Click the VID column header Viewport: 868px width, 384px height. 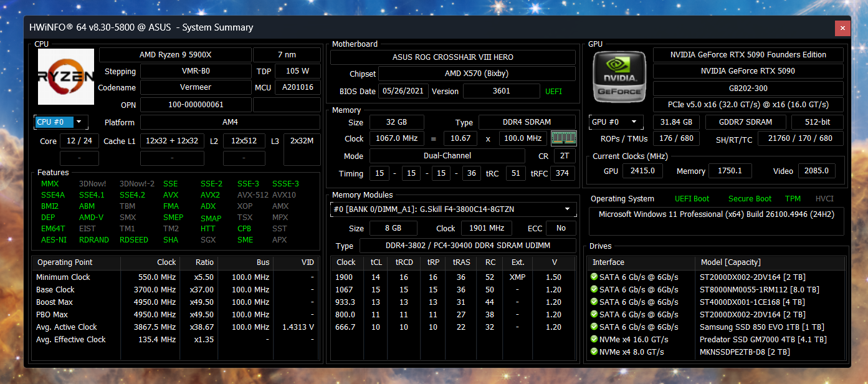296,262
